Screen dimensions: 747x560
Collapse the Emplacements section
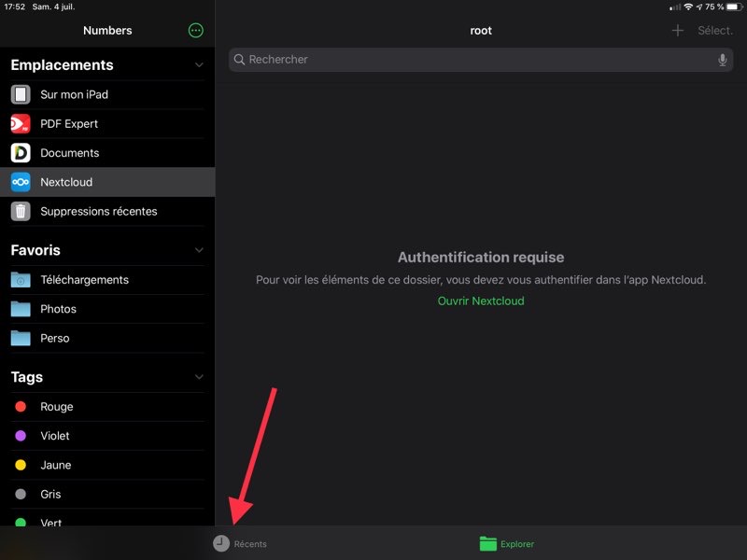[198, 65]
